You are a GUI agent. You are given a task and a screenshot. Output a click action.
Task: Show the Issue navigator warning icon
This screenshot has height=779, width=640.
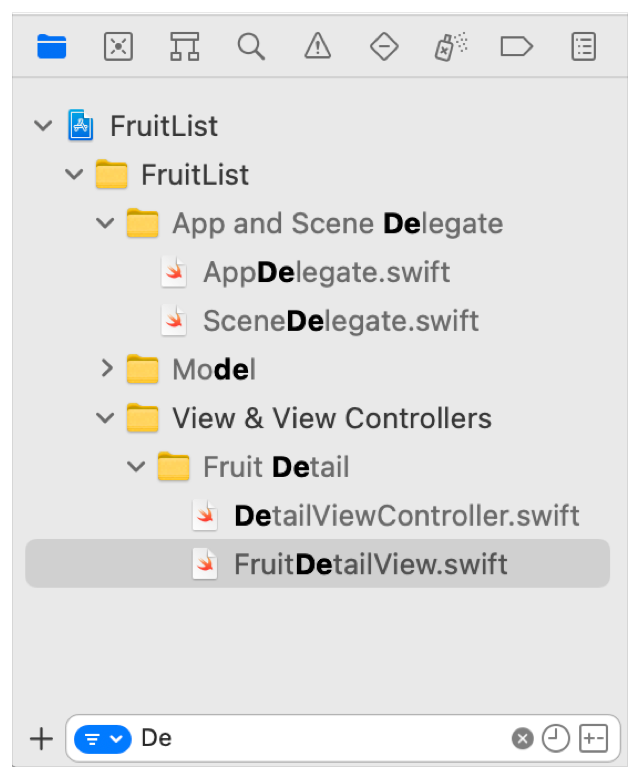[x=318, y=46]
